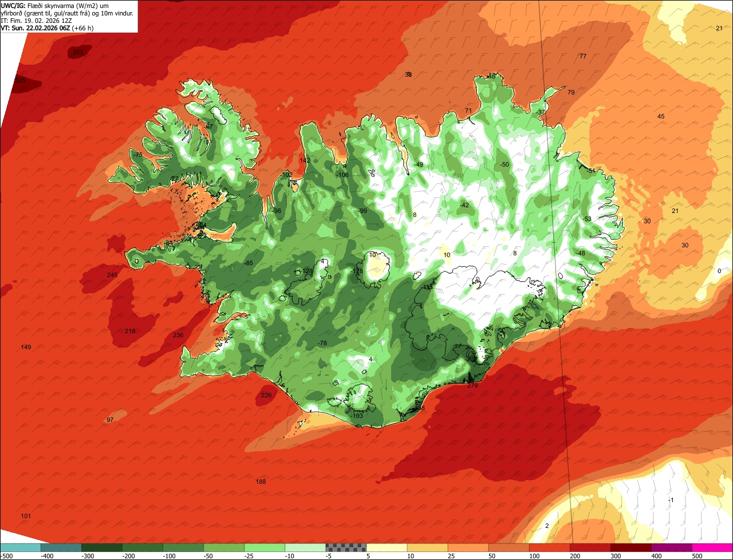Viewport: 733px width, 560px height.
Task: Select the map value -99
Action: coord(362,211)
